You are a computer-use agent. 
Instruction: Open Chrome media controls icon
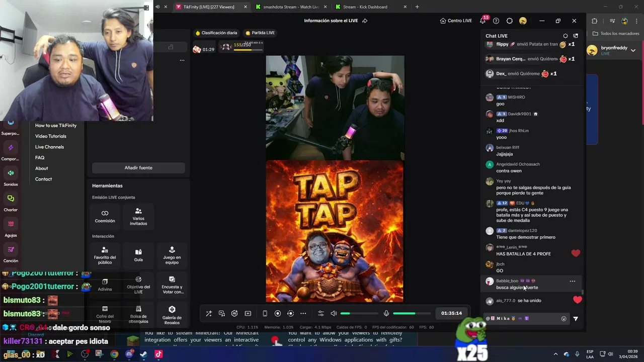[x=612, y=21]
